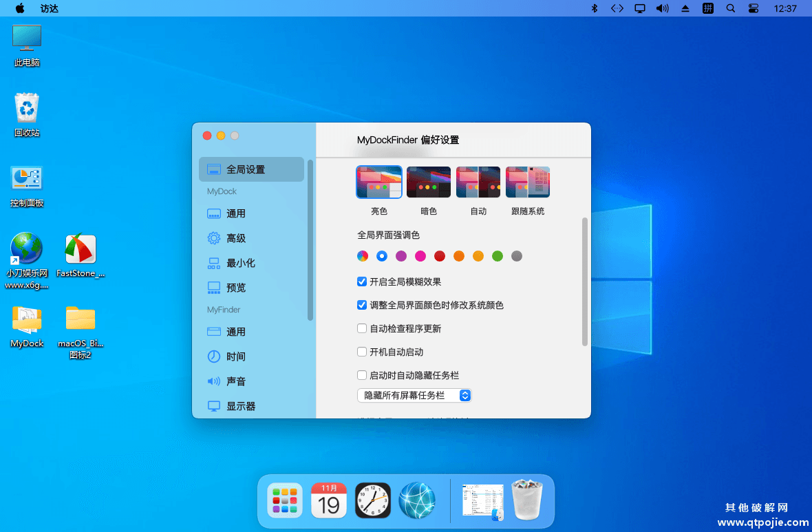The height and width of the screenshot is (532, 812).
Task: Open the Apple logo menu
Action: (20, 8)
